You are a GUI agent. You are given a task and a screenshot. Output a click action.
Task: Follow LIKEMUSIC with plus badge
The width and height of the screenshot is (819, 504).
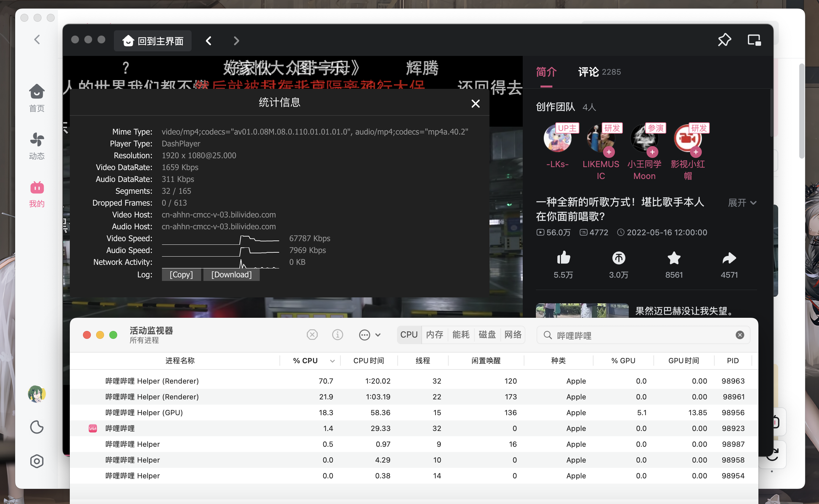point(609,152)
